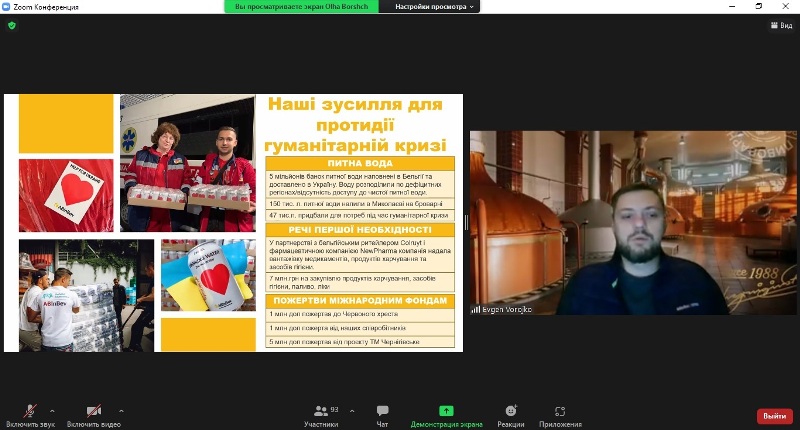
Task: Open the Чат chat panel
Action: pyautogui.click(x=382, y=415)
